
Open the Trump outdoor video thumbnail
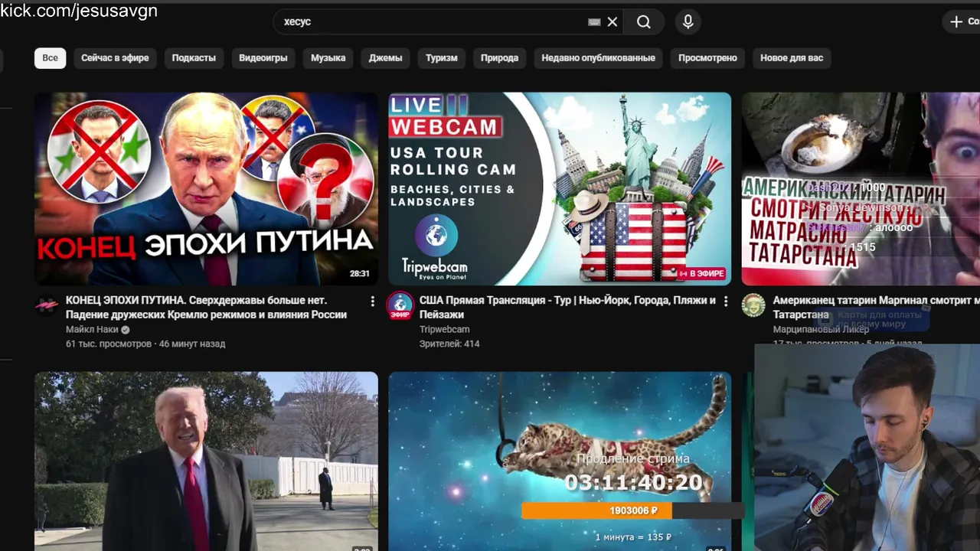[x=206, y=461]
